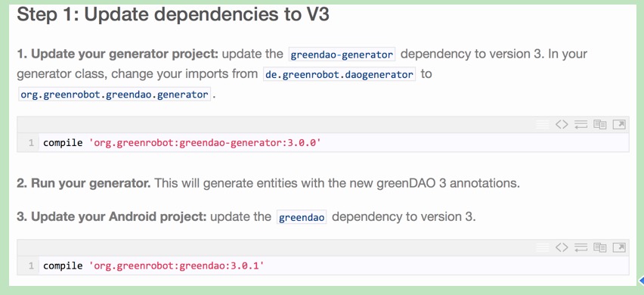644x295 pixels.
Task: Open greendao:3.0.1 snippet in new window
Action: point(619,247)
